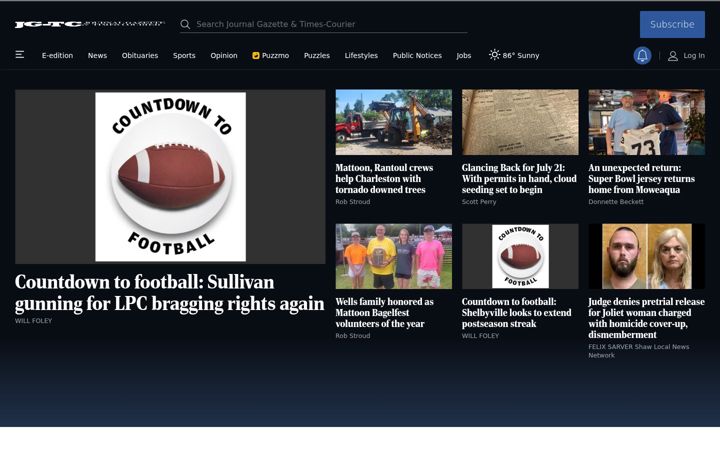Open the Sports section

(184, 56)
